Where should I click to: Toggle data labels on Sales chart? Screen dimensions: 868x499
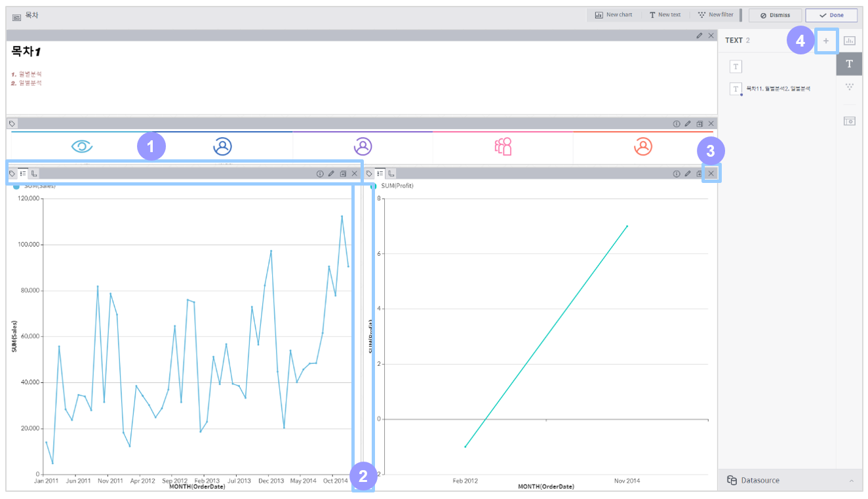[x=12, y=174]
